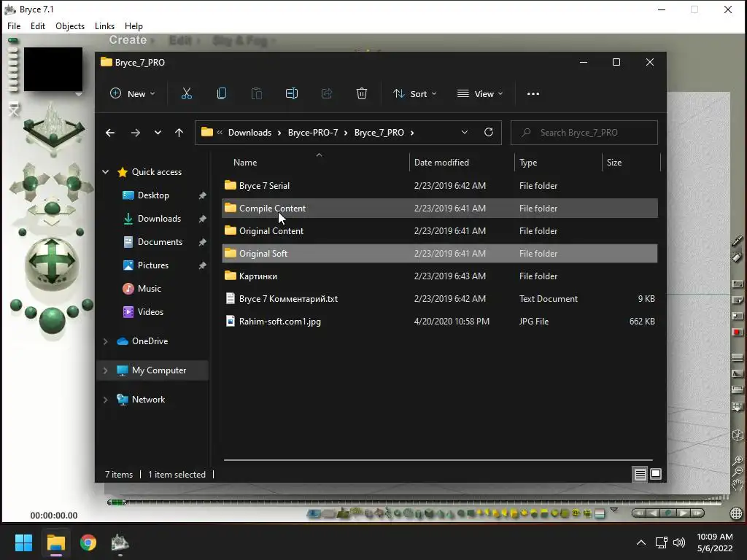Click the Bryce zoom out magnifier

738,471
